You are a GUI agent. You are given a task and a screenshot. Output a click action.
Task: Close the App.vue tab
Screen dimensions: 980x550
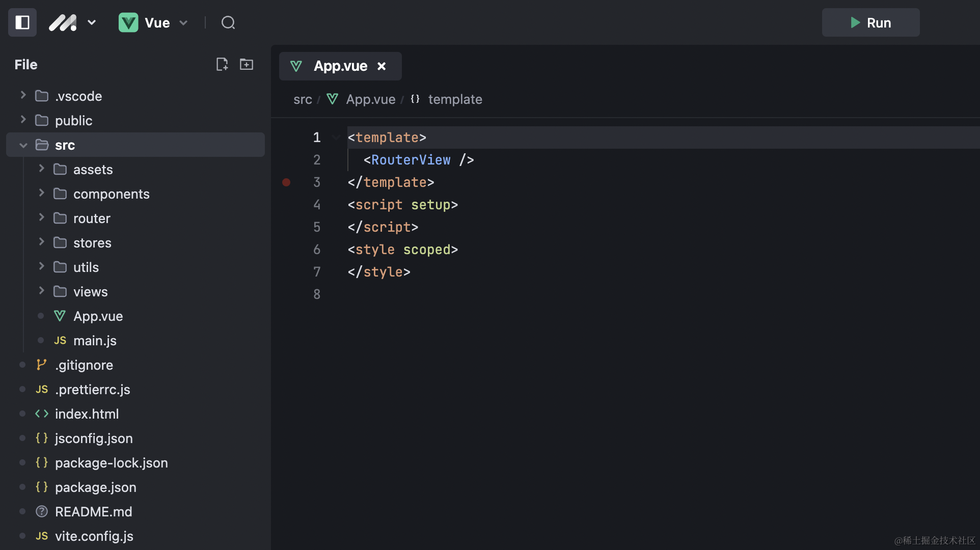coord(382,66)
